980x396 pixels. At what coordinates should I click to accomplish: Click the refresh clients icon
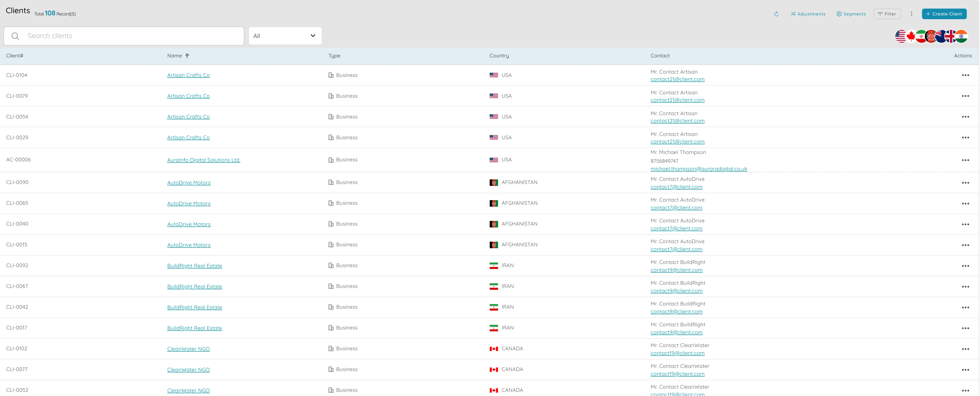coord(776,14)
